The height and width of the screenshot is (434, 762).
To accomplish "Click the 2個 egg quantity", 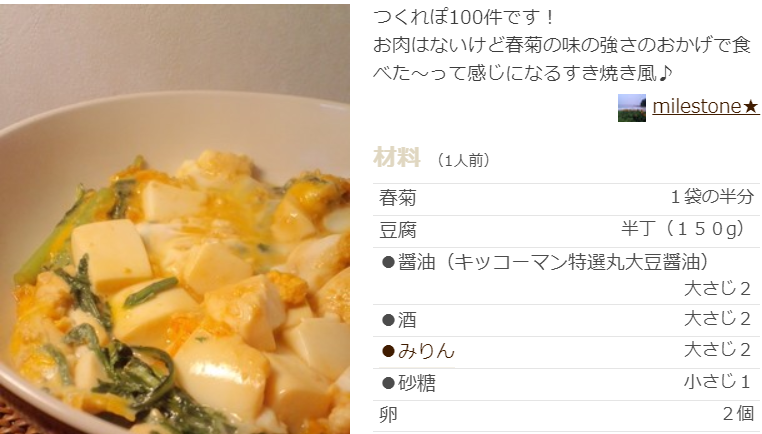I will [x=738, y=414].
